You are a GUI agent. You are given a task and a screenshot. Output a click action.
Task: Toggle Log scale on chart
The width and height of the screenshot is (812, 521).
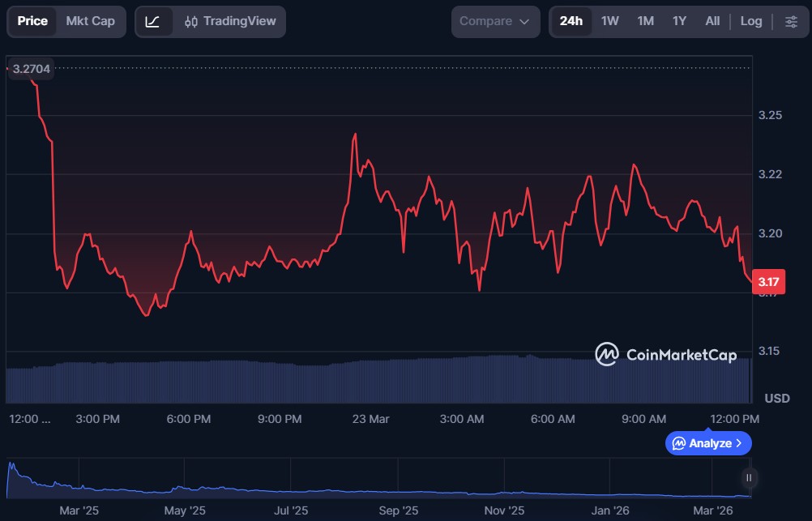pos(750,22)
